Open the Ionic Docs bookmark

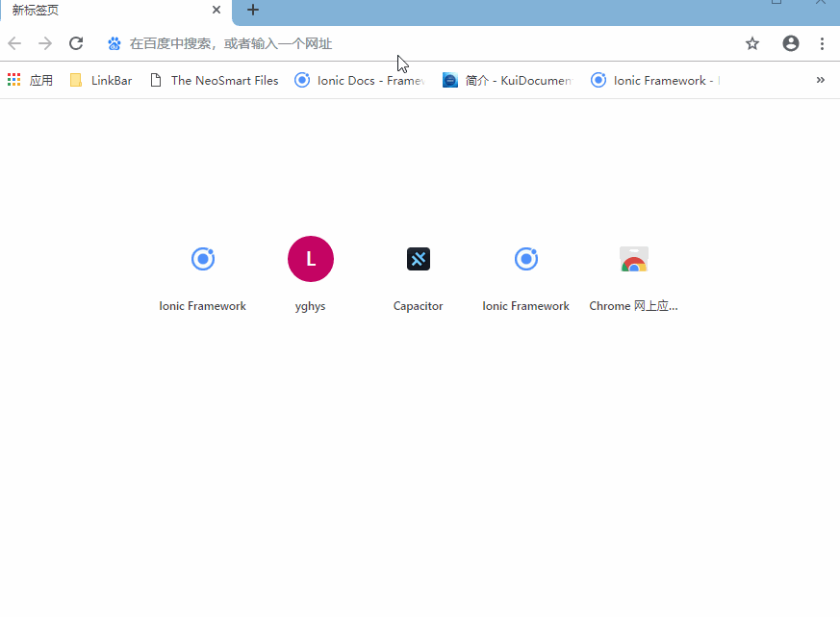coord(360,81)
